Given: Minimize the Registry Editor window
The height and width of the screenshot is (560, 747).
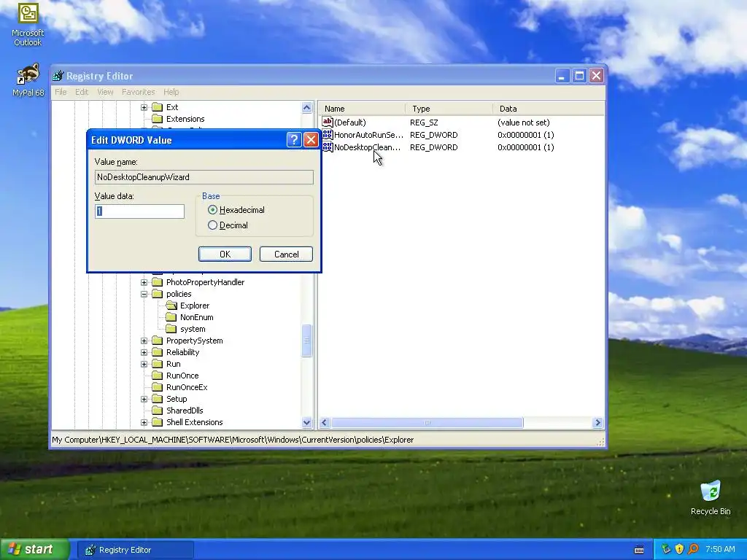Looking at the screenshot, I should [562, 76].
